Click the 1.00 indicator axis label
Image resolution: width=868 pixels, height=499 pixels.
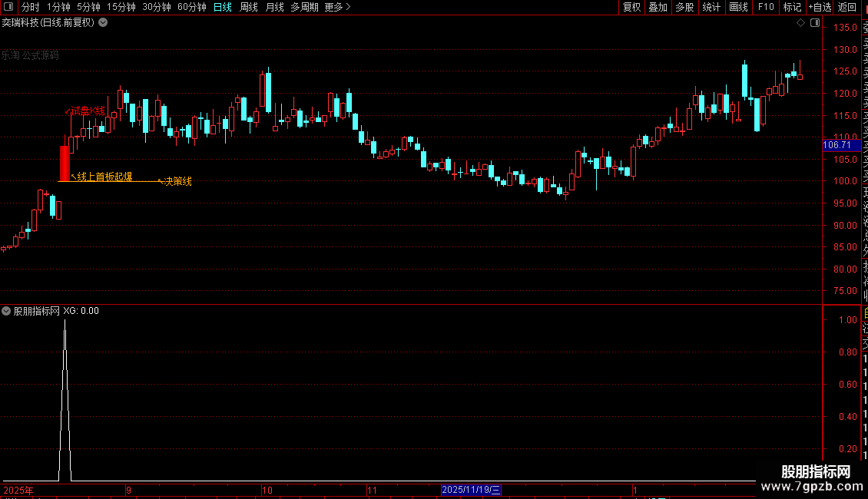pos(848,320)
